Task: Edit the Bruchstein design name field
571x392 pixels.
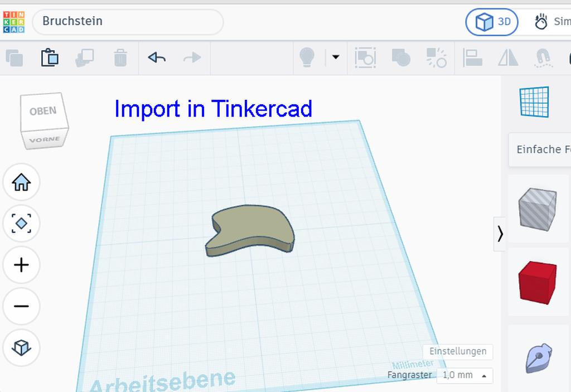Action: coord(128,22)
